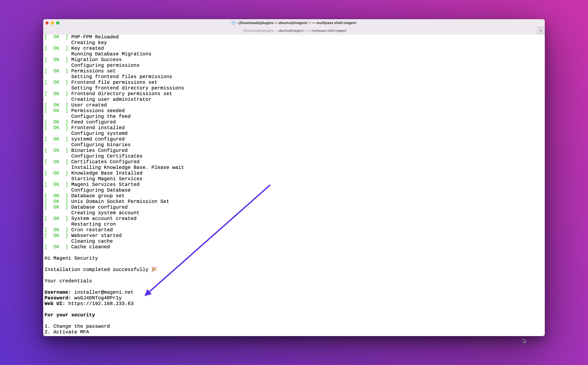The image size is (588, 365).
Task: Click the window title text
Action: coord(296,23)
